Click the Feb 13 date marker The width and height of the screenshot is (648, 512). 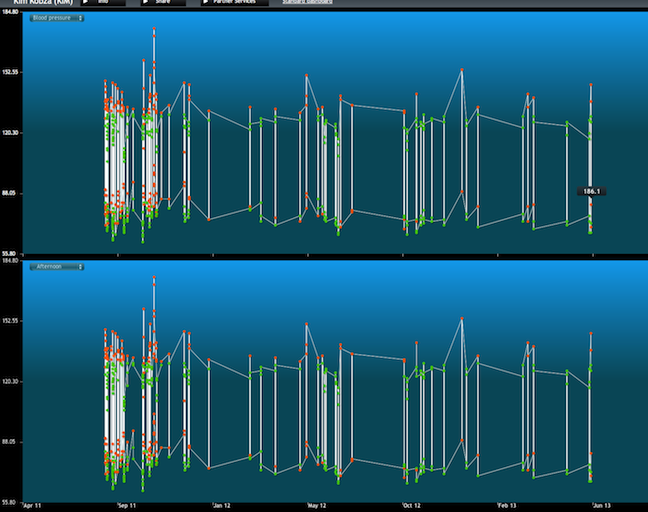[507, 507]
